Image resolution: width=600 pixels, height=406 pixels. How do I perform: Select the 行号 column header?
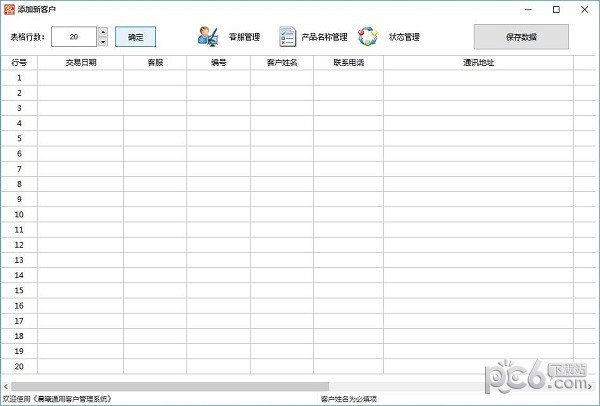click(19, 63)
